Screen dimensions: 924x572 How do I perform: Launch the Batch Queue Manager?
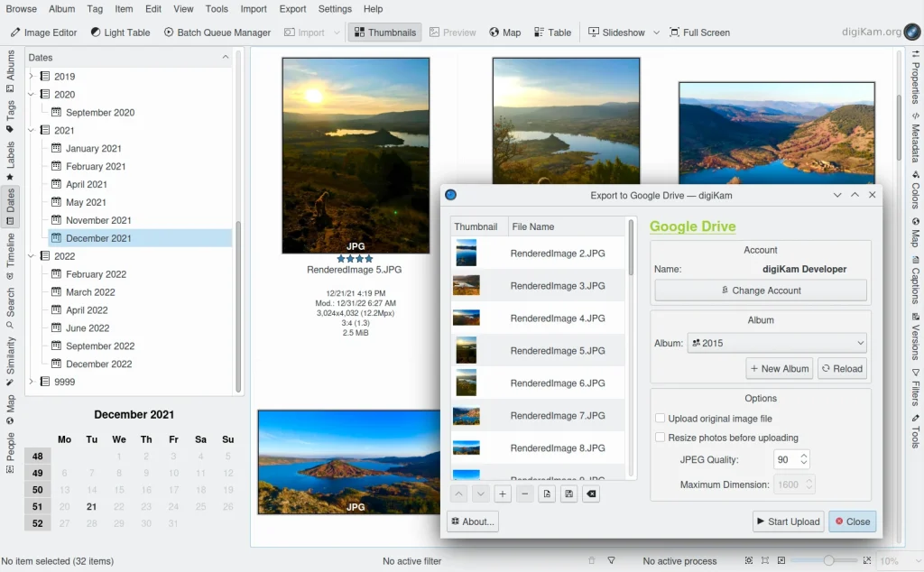(217, 32)
